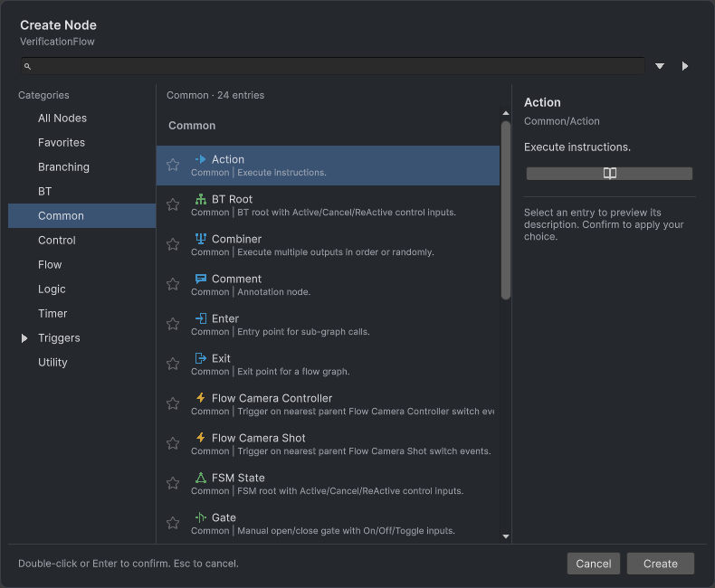Select the Combiner entry title

tap(236, 239)
